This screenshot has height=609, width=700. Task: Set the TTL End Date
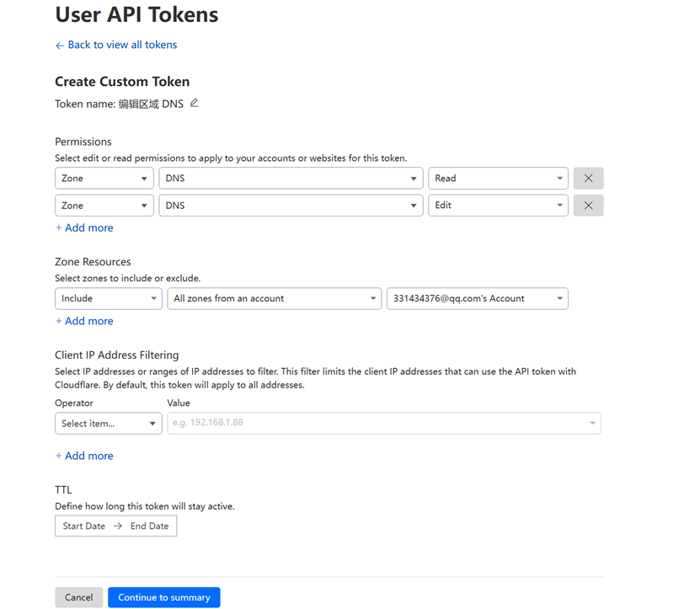tap(150, 526)
